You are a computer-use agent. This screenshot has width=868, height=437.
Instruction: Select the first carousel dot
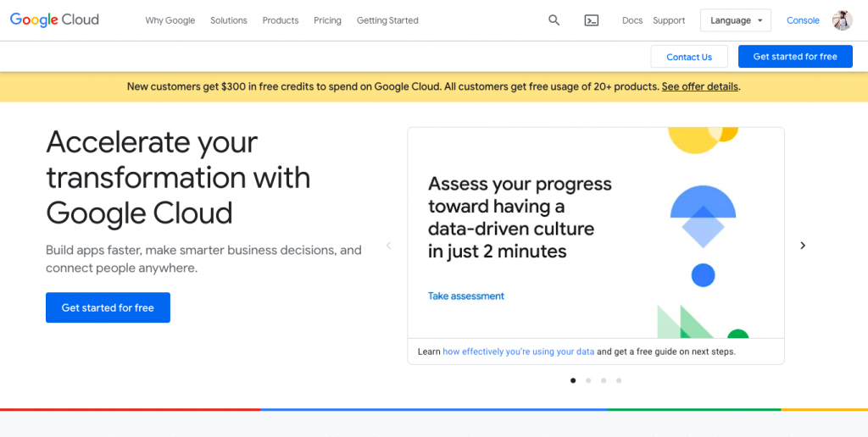point(573,380)
